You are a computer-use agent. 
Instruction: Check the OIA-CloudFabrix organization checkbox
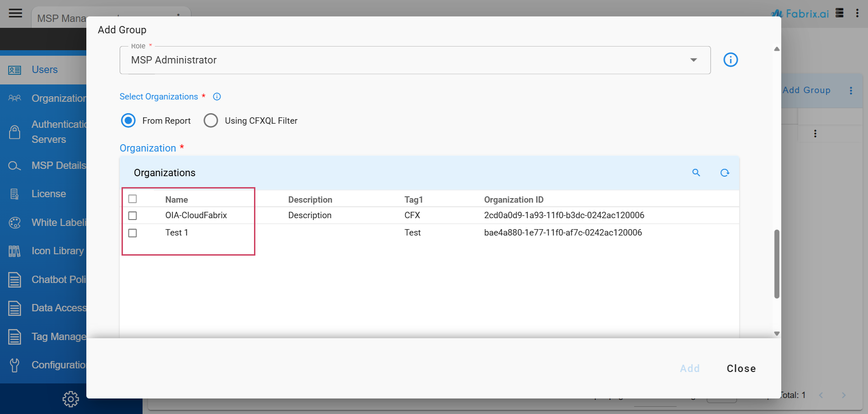[132, 215]
